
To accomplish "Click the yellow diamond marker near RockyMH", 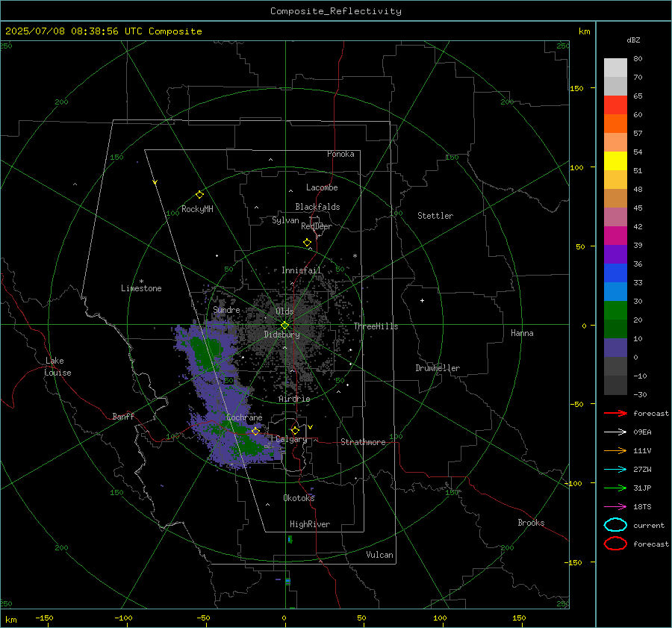I will pos(199,195).
